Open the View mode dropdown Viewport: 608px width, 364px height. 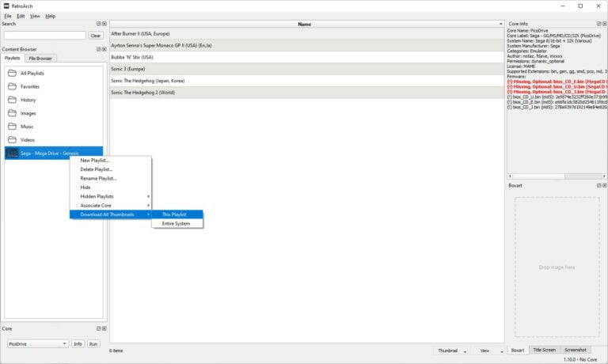tap(488, 351)
